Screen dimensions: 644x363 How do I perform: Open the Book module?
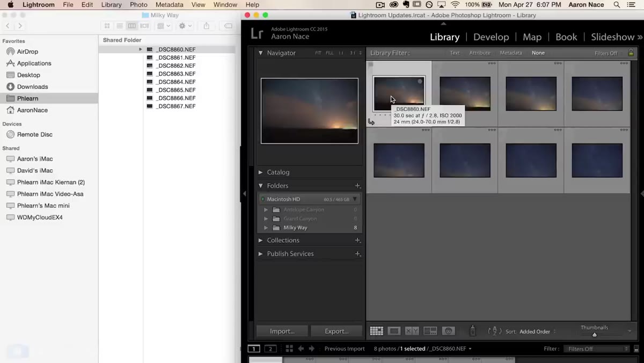point(566,37)
